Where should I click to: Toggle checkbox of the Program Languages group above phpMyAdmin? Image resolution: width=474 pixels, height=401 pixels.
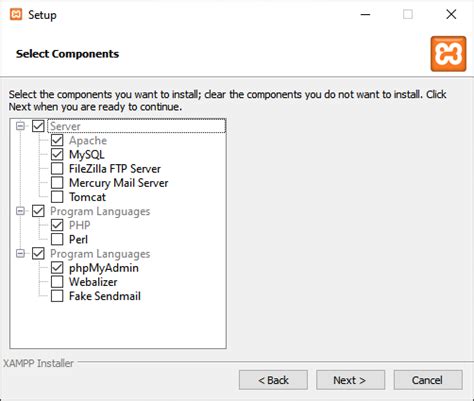38,253
